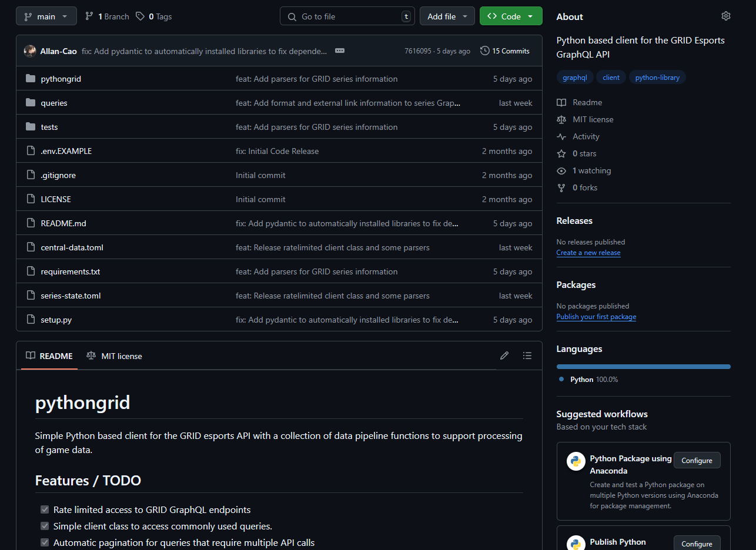756x550 pixels.
Task: Open 'fix: Initial Code Release' commit message
Action: pyautogui.click(x=277, y=151)
